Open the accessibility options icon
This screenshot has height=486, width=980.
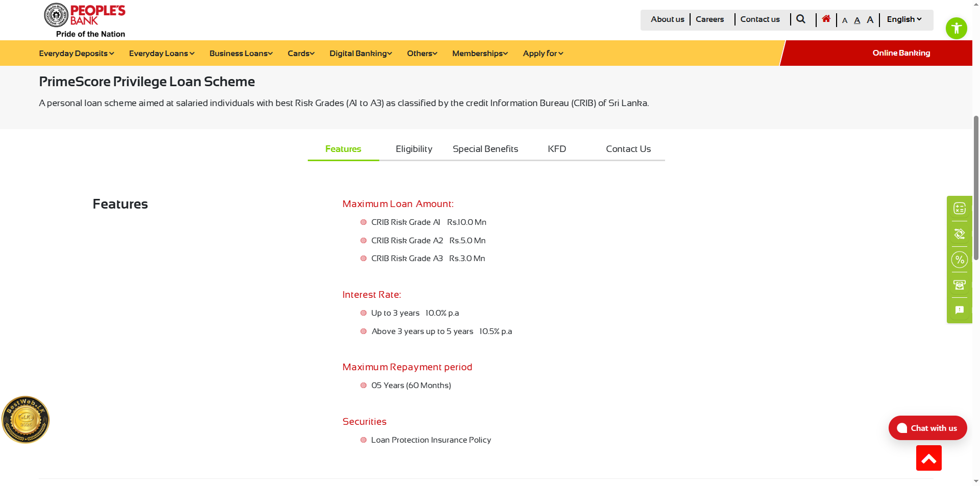[x=957, y=28]
